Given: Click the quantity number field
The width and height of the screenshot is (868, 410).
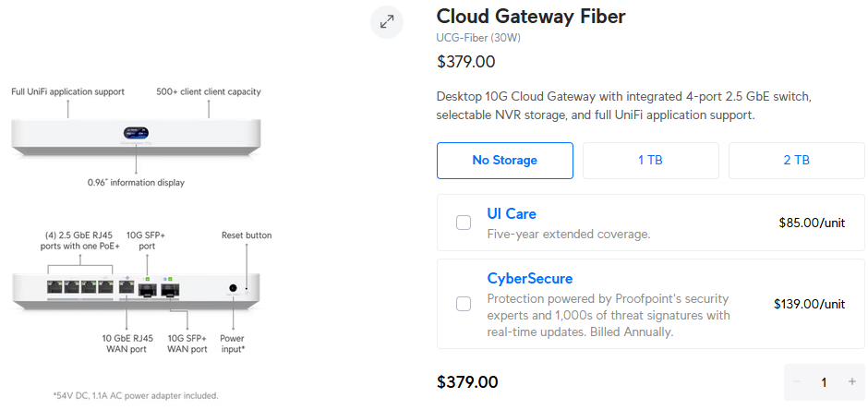Looking at the screenshot, I should coord(825,382).
